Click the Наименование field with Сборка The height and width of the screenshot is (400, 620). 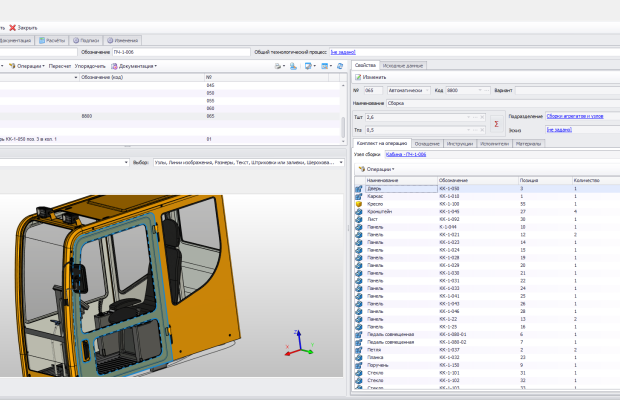[503, 103]
